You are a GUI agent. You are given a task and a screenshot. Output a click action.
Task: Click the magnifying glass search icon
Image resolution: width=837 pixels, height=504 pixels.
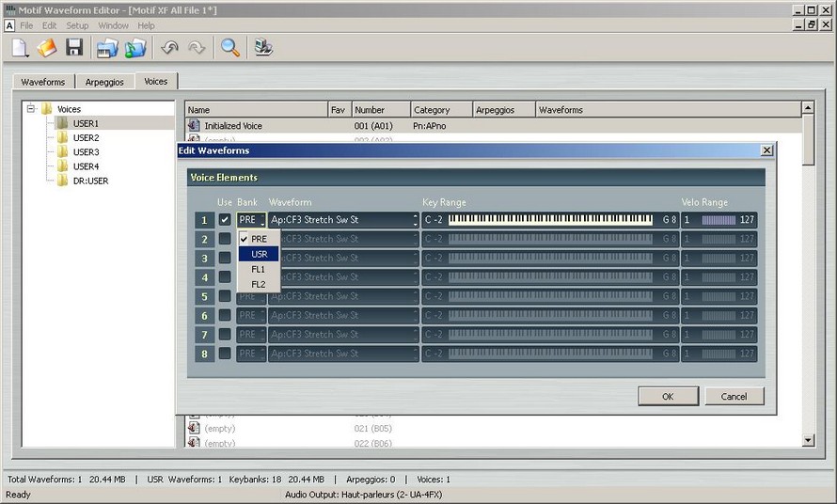230,48
